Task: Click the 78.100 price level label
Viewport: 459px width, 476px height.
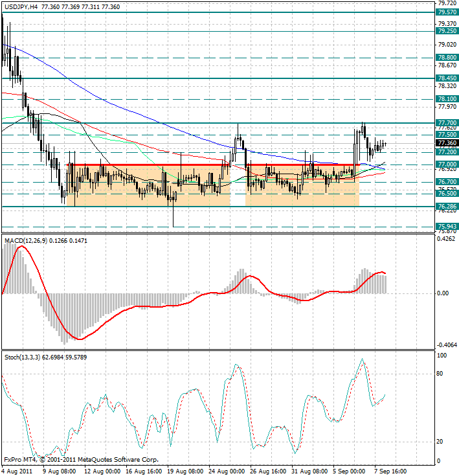Action: point(447,99)
